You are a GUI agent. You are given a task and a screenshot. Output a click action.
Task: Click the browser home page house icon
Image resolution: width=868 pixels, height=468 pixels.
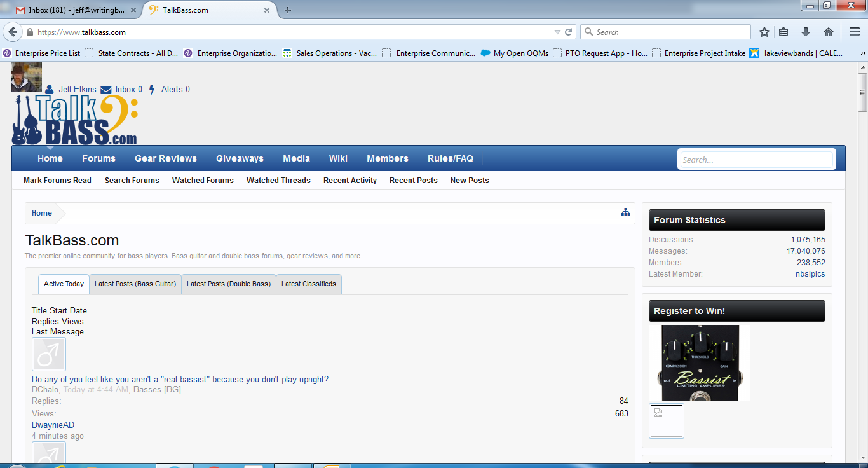(829, 32)
